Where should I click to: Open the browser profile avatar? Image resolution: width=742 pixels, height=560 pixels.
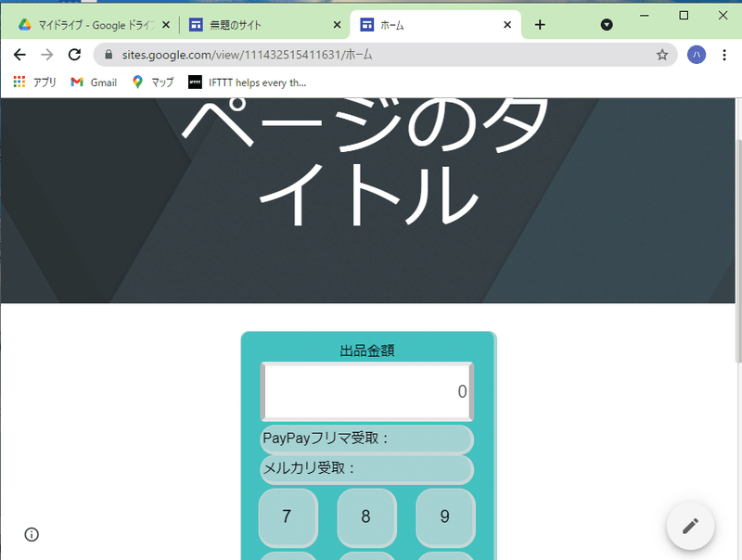click(x=696, y=55)
